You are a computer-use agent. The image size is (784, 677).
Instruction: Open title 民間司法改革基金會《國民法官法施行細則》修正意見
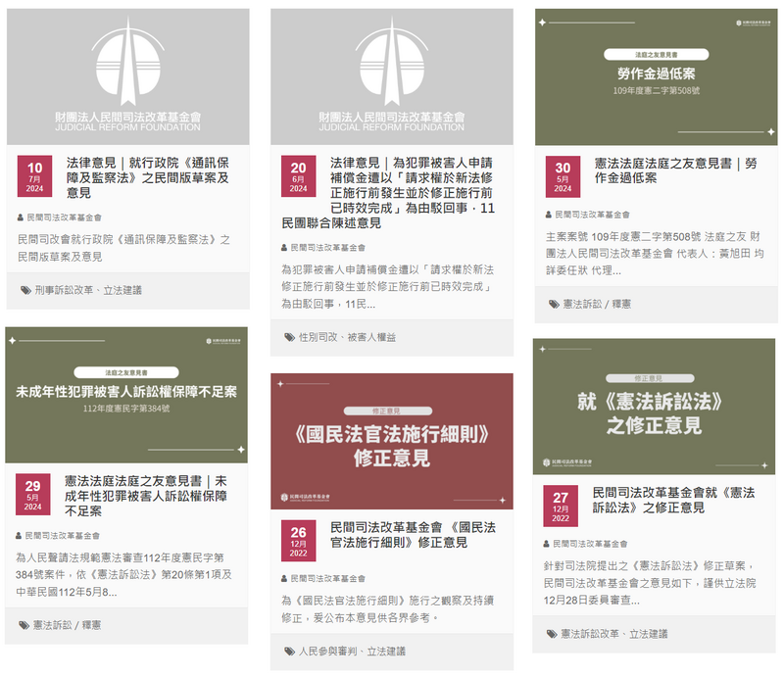[x=413, y=535]
